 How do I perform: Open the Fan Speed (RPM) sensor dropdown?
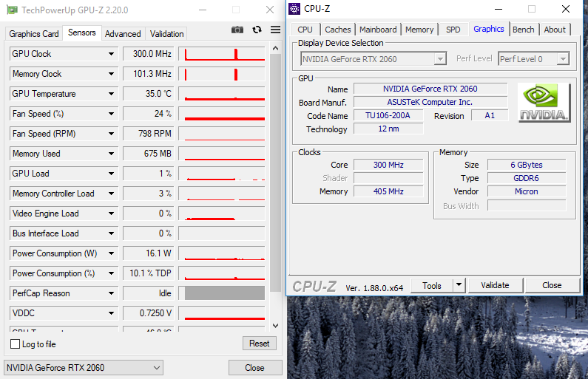pos(111,134)
